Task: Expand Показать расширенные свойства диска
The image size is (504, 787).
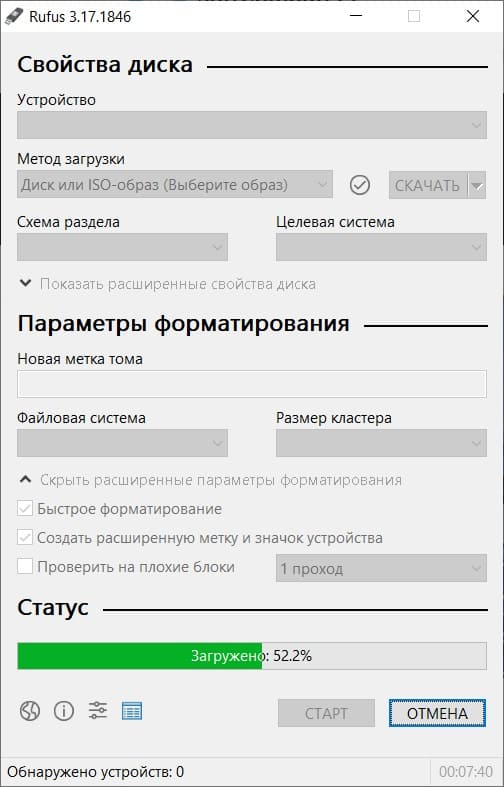Action: point(167,284)
